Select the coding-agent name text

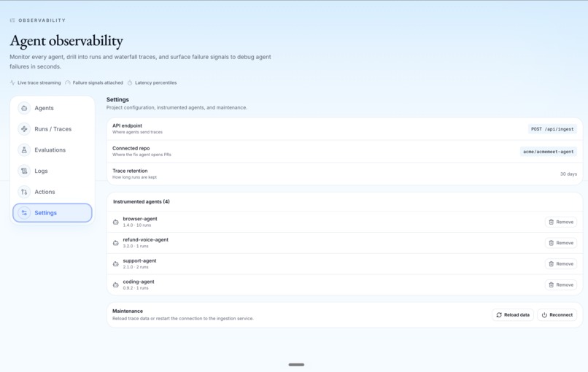[139, 282]
